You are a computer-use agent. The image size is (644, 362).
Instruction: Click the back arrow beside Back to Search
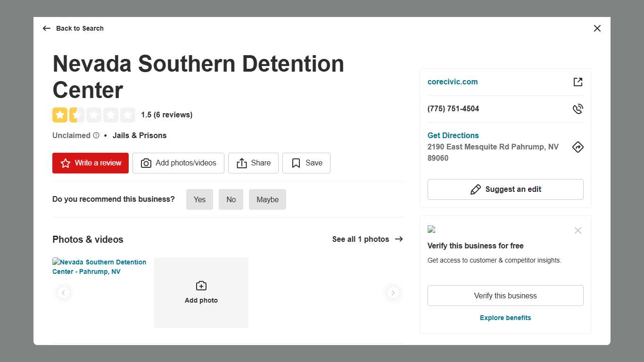click(46, 28)
